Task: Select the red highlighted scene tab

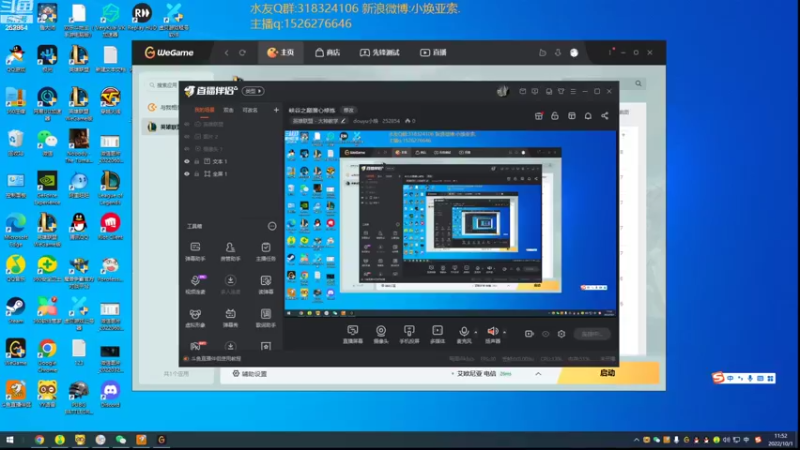Action: tap(204, 110)
